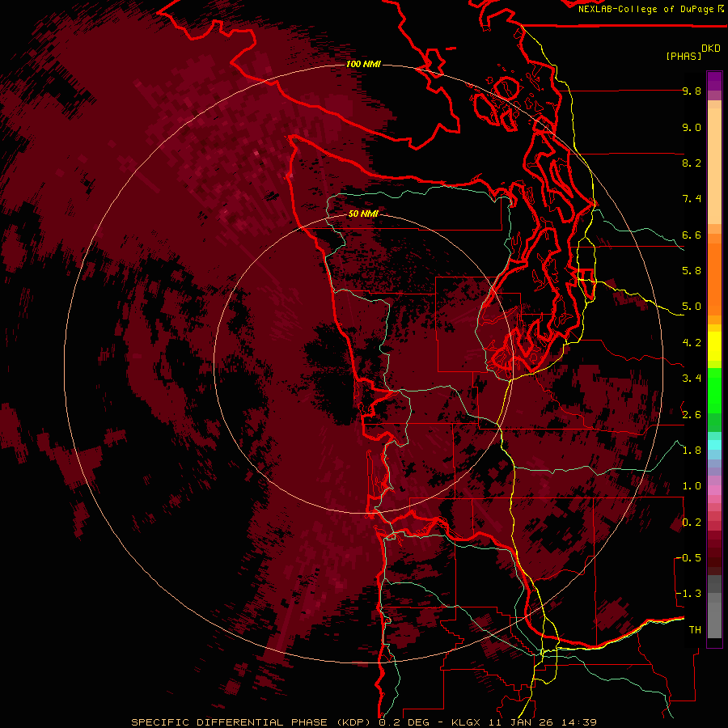
Task: Click the TH label on the scale
Action: [695, 630]
